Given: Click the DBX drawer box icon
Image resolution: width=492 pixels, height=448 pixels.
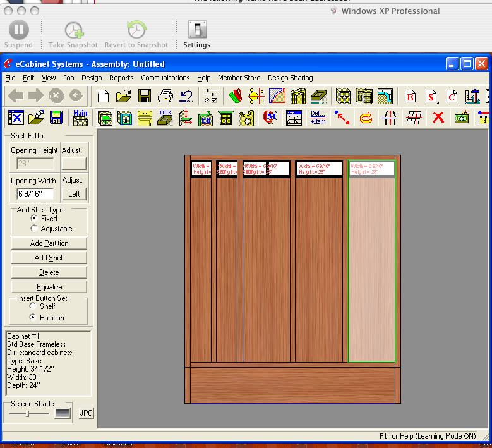Looking at the screenshot, I should click(x=165, y=118).
